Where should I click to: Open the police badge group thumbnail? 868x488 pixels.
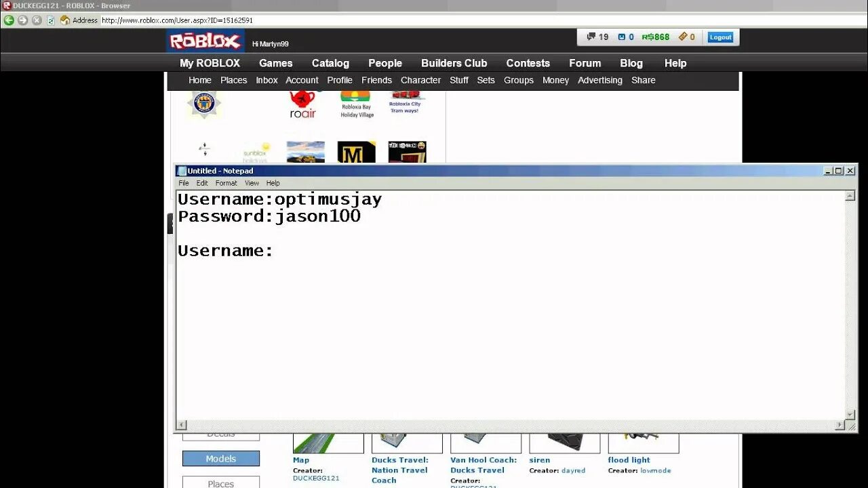click(204, 103)
